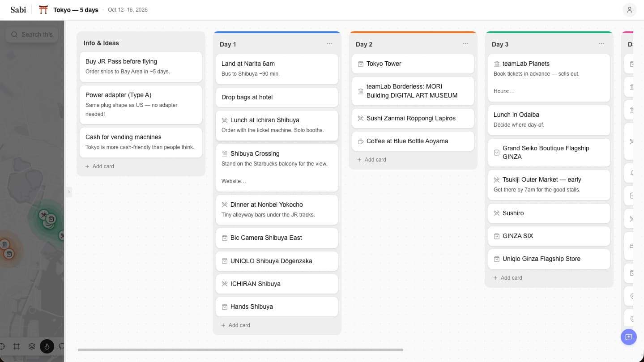The width and height of the screenshot is (644, 362).
Task: Click shopping icon on GINZA SIX card
Action: (497, 236)
